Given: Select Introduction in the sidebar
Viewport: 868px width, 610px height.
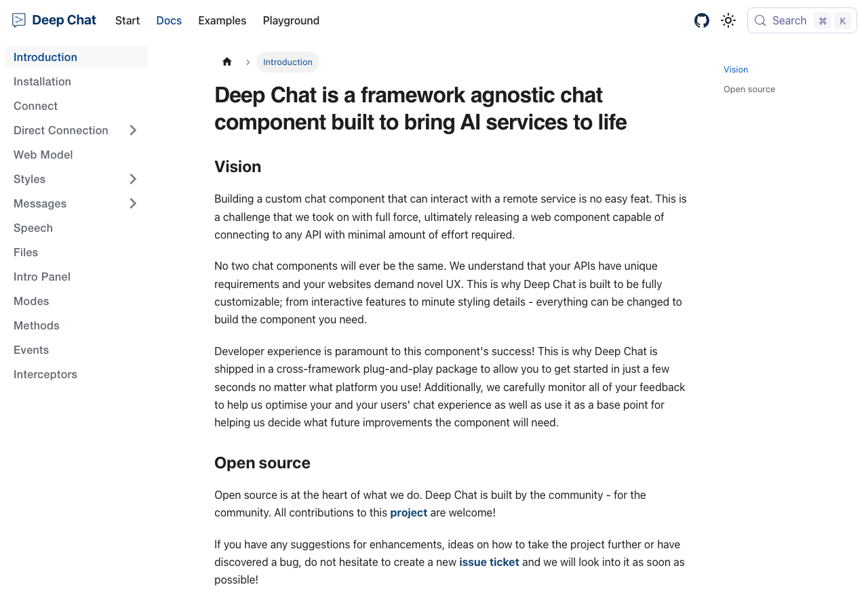Looking at the screenshot, I should pos(77,57).
